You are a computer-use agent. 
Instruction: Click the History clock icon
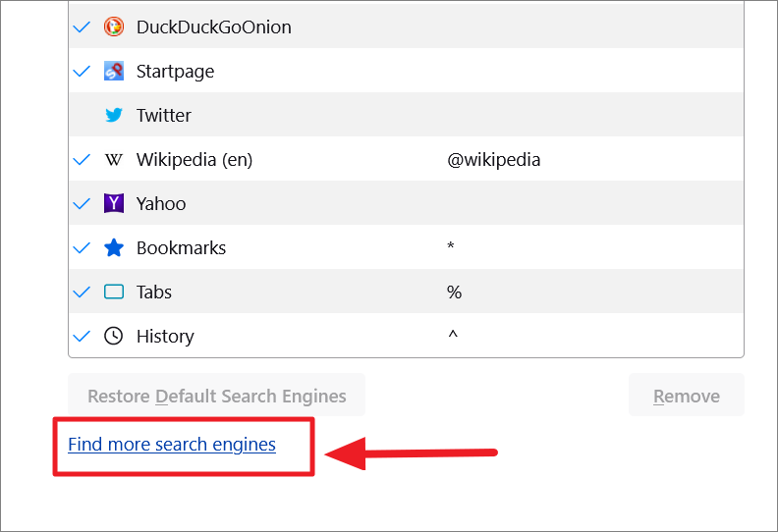coord(114,336)
